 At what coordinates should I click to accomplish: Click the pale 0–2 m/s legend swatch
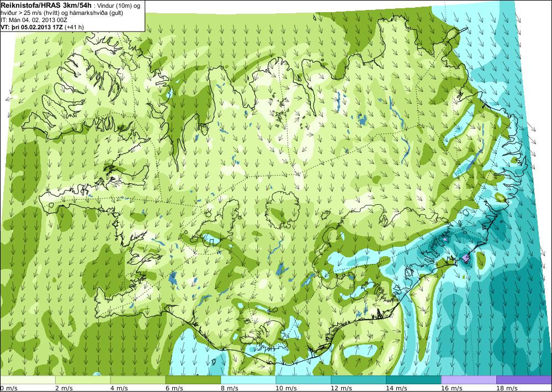[28, 380]
